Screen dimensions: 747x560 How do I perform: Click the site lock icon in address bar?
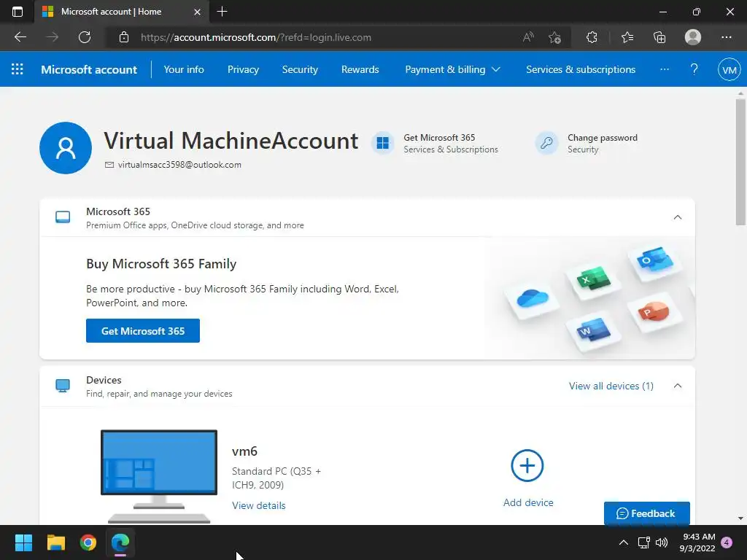[x=124, y=37]
